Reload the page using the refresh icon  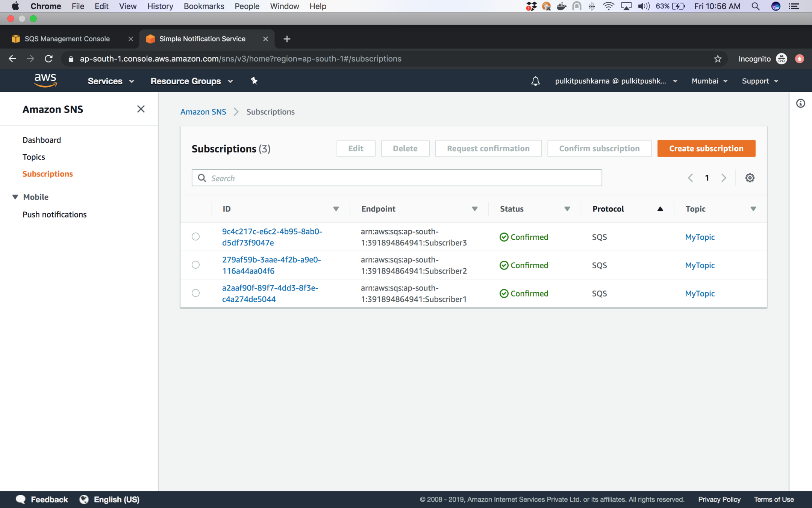click(x=48, y=59)
